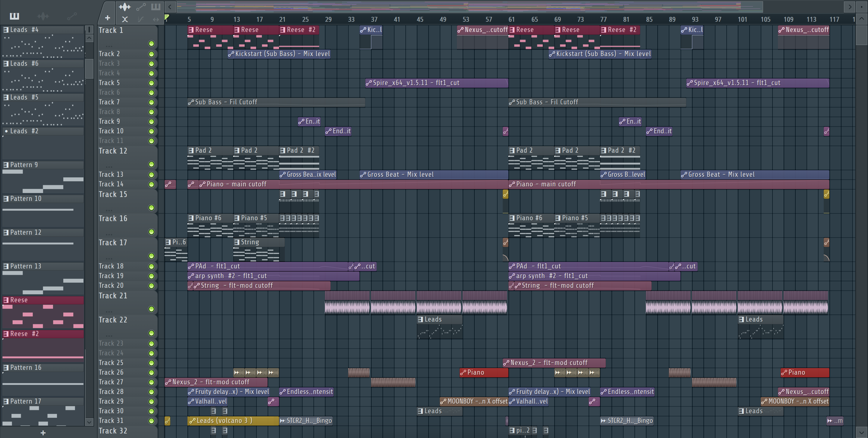Click the Track 22 header label
The image size is (868, 438).
[113, 320]
